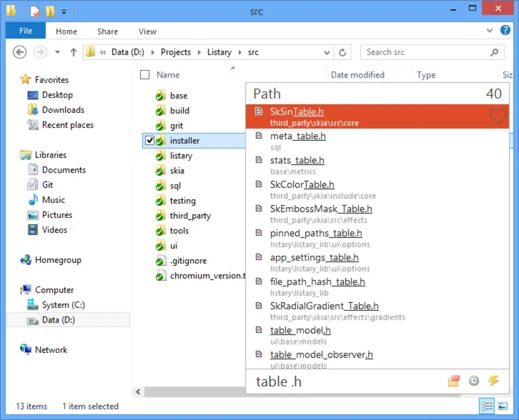This screenshot has width=519, height=420.
Task: Select all items via Name header checkbox
Action: [x=144, y=74]
